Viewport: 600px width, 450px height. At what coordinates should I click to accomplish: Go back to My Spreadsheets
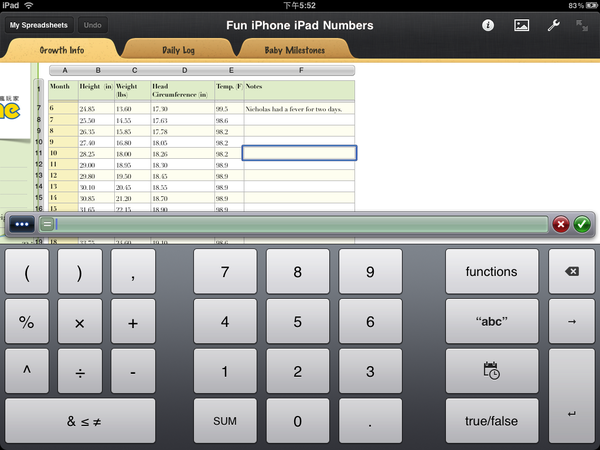point(39,25)
